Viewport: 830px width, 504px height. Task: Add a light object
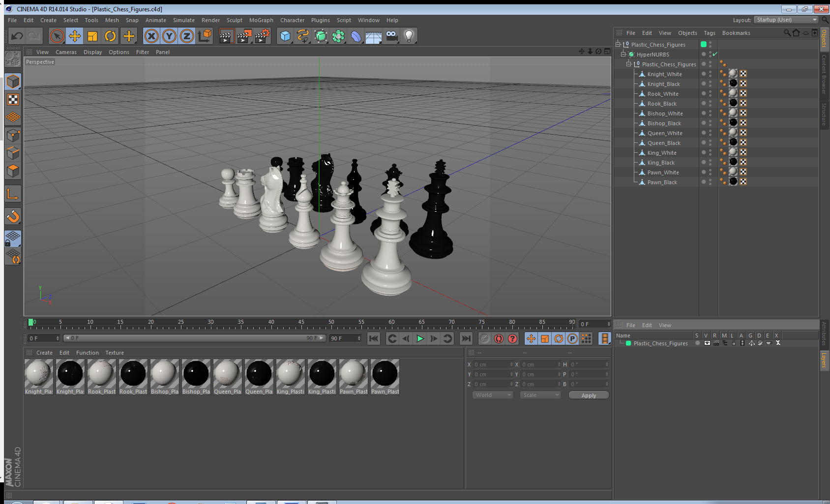pyautogui.click(x=409, y=36)
